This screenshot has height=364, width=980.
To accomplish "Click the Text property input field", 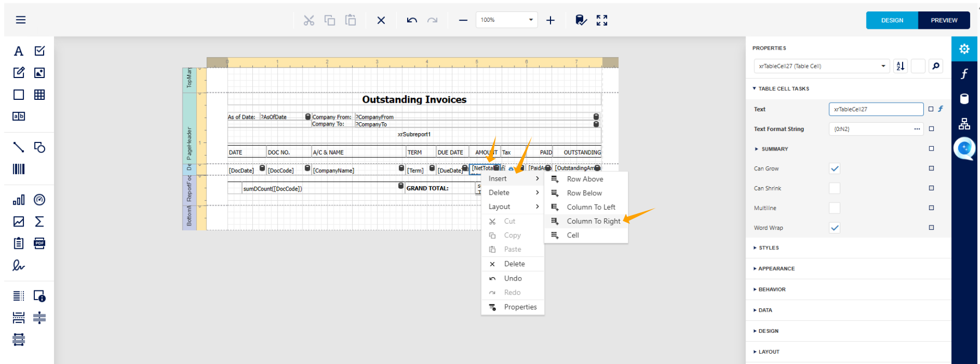I will (x=875, y=109).
